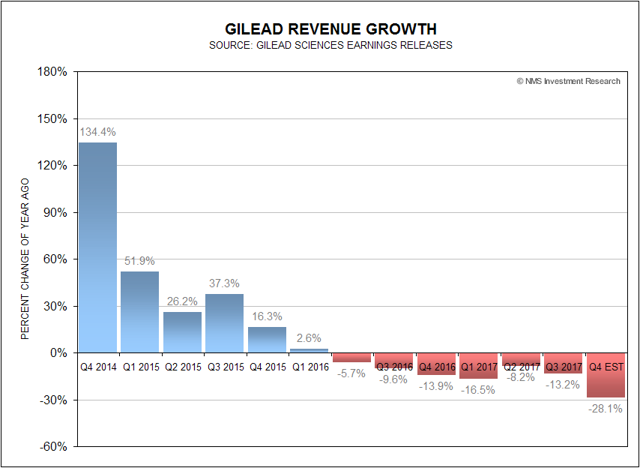
Task: Click the Q1 2016 axis label
Action: pos(310,367)
